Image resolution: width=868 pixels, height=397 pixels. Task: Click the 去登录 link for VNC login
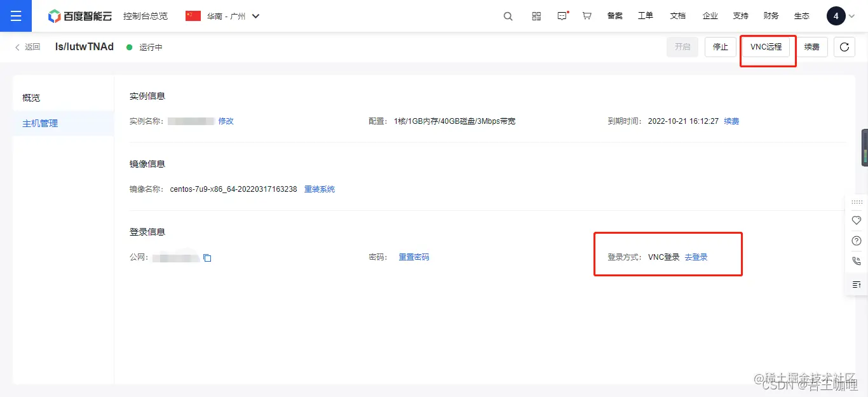coord(696,257)
